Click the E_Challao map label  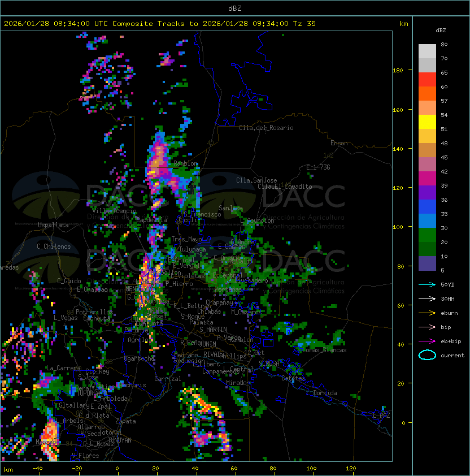(x=92, y=289)
